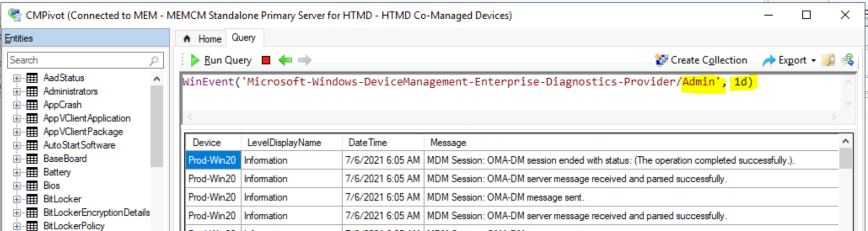Sort by the LevelDisplayName column header
The width and height of the screenshot is (868, 231).
coord(292,143)
